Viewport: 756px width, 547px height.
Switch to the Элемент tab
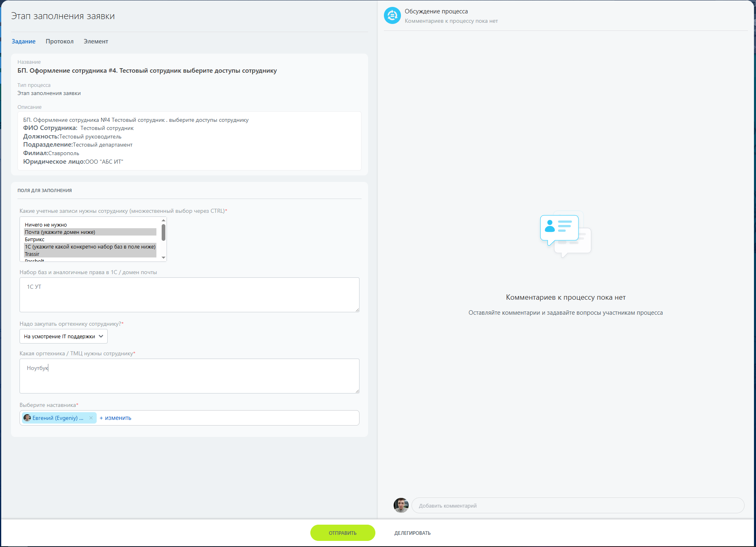(x=96, y=41)
